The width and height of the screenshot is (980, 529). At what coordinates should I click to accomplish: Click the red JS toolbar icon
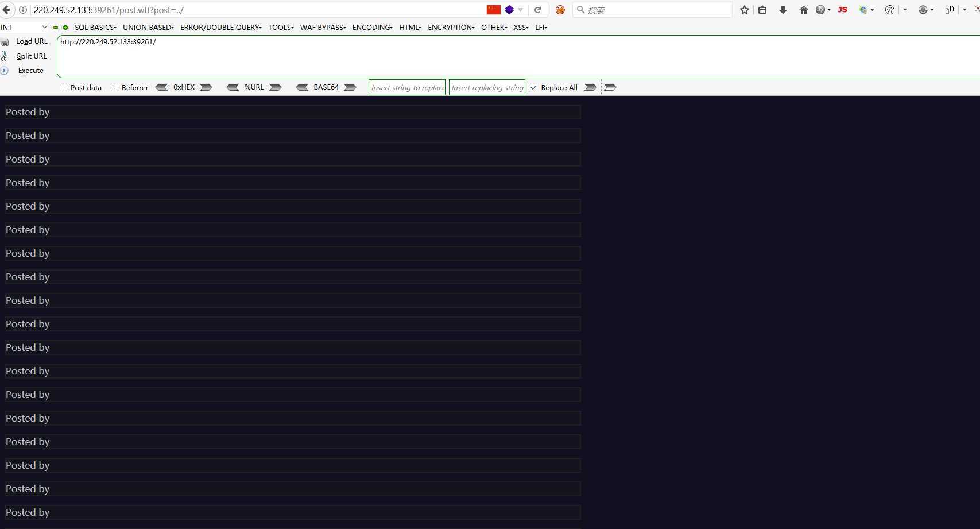pos(843,10)
